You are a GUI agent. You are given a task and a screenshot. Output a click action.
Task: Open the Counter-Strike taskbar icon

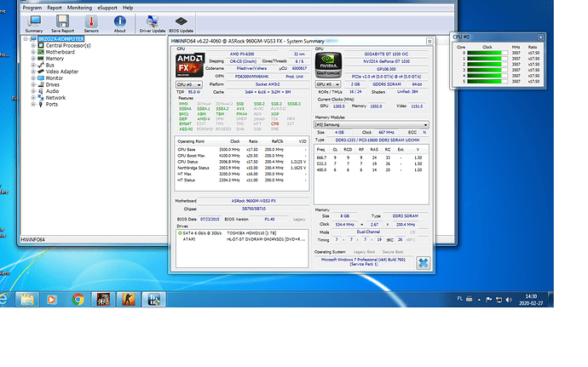[x=128, y=299]
